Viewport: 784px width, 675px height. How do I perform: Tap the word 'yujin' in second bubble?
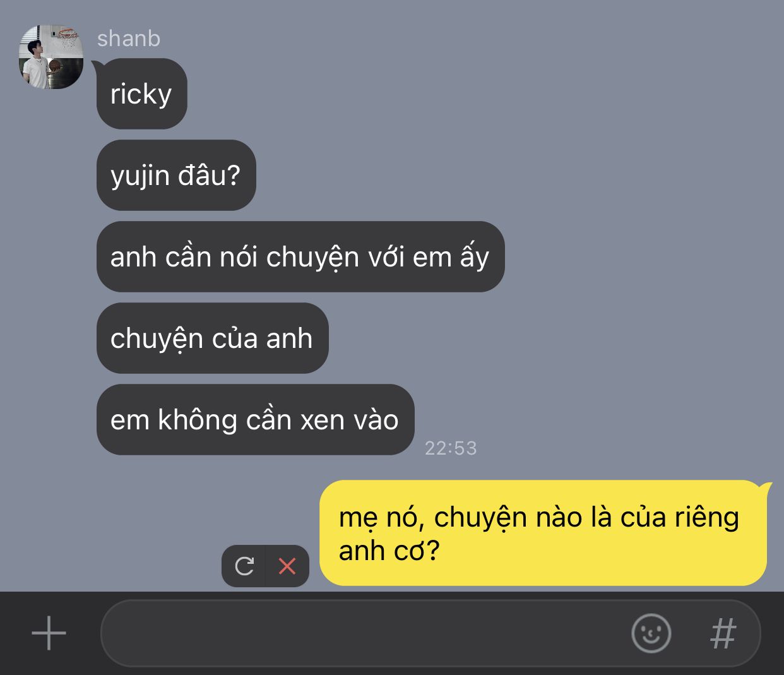[x=140, y=176]
